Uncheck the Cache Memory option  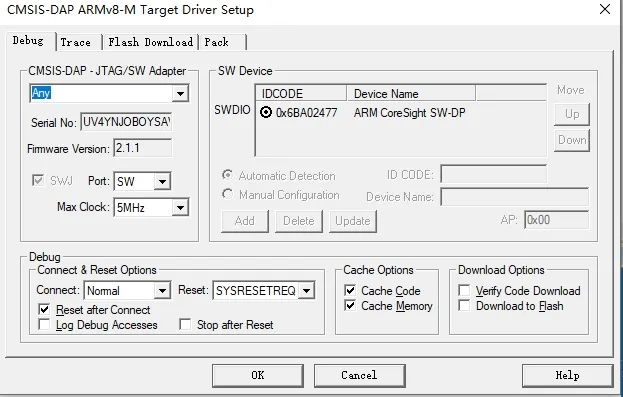pos(350,305)
